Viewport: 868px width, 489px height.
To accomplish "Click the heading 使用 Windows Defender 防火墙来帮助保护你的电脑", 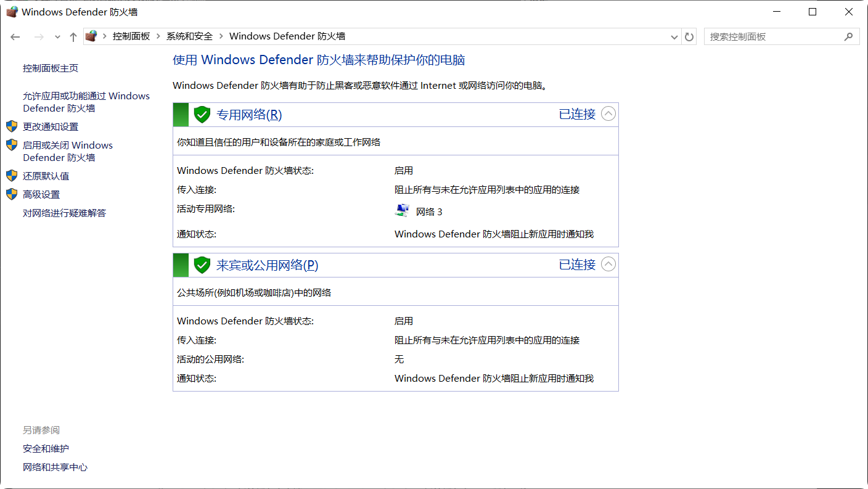I will pos(319,60).
